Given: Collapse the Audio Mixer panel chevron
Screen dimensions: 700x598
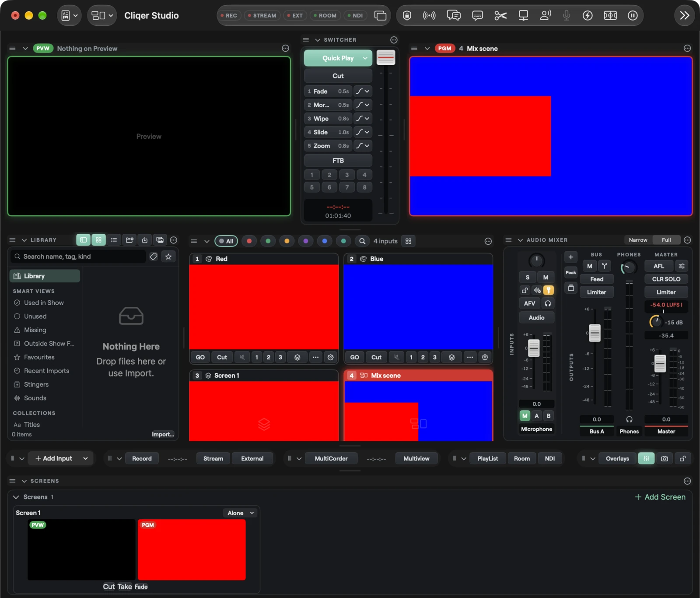Looking at the screenshot, I should 520,240.
